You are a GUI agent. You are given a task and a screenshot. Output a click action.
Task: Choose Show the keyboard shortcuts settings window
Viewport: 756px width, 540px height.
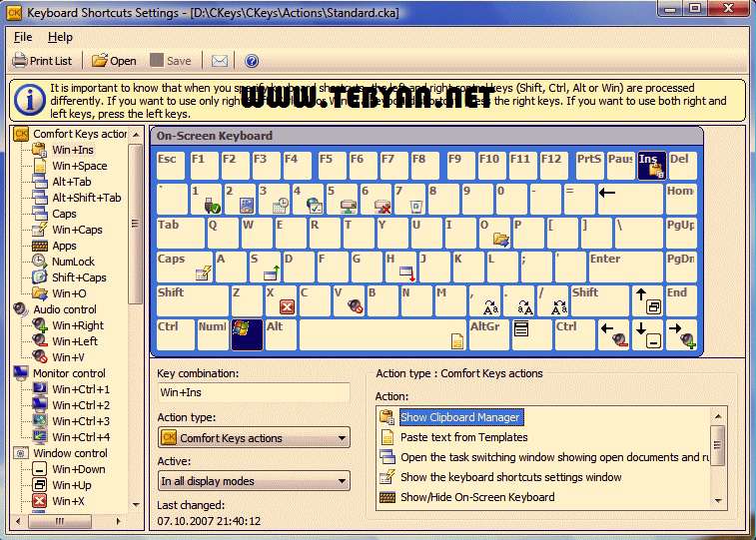[510, 477]
